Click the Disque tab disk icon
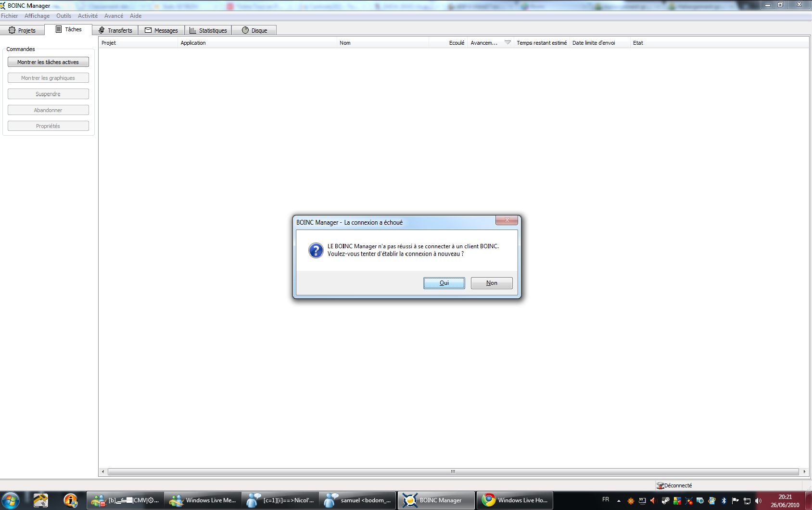Screen dimensions: 812x510 click(x=245, y=30)
